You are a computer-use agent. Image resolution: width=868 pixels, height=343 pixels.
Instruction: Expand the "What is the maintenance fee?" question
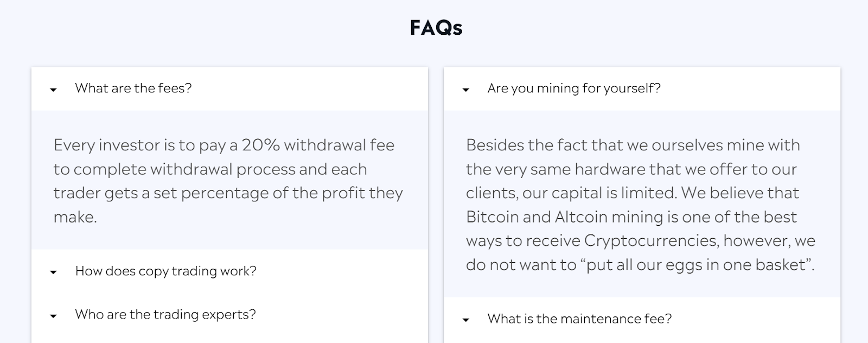(x=580, y=319)
